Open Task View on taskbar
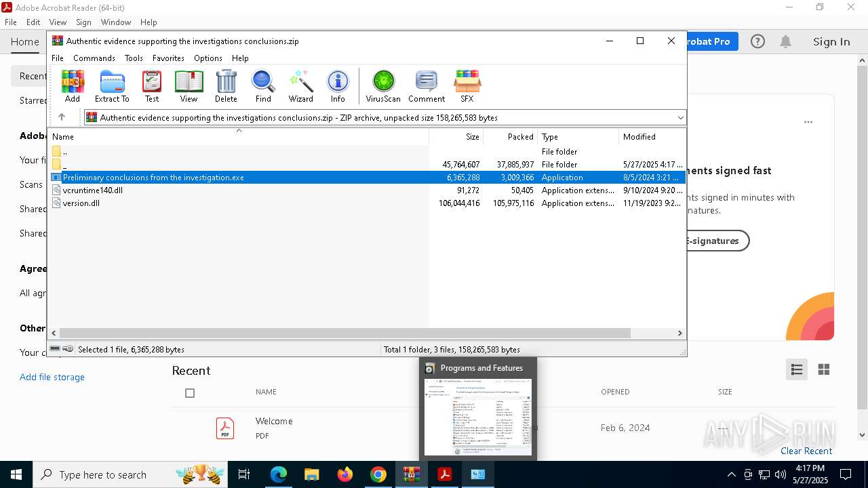The width and height of the screenshot is (868, 488). (x=245, y=474)
